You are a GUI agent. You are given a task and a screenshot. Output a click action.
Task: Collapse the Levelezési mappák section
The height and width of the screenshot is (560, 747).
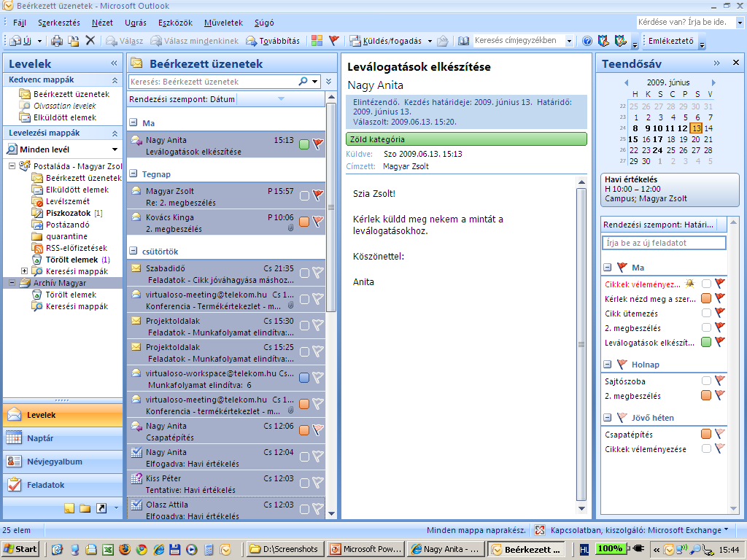(115, 133)
